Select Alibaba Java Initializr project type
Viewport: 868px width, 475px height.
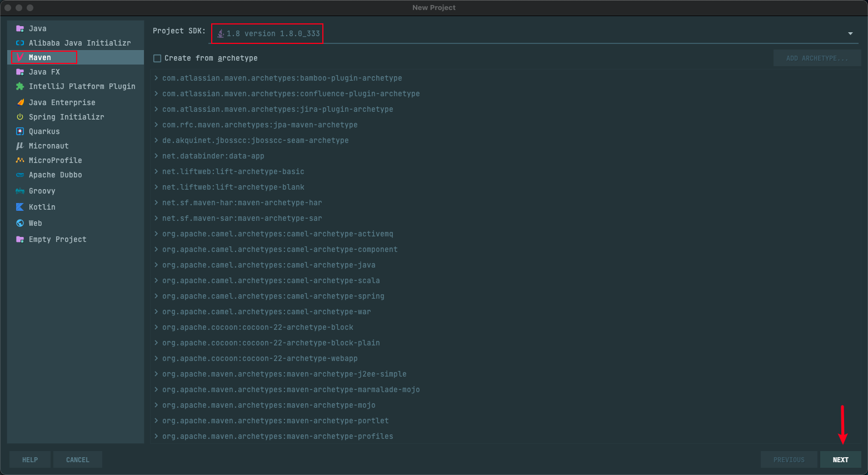pos(76,43)
